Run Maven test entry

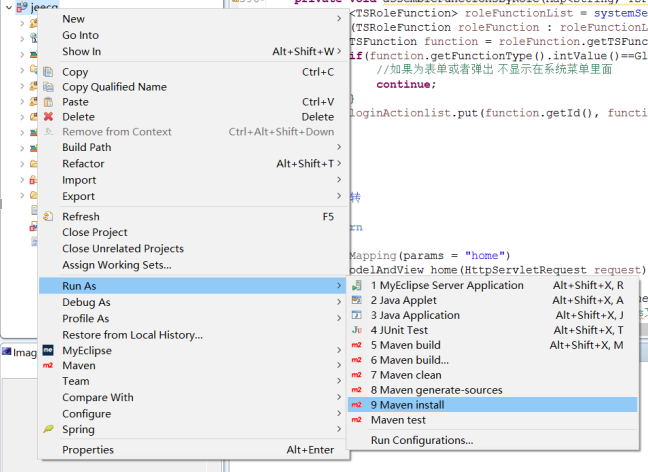(x=493, y=420)
